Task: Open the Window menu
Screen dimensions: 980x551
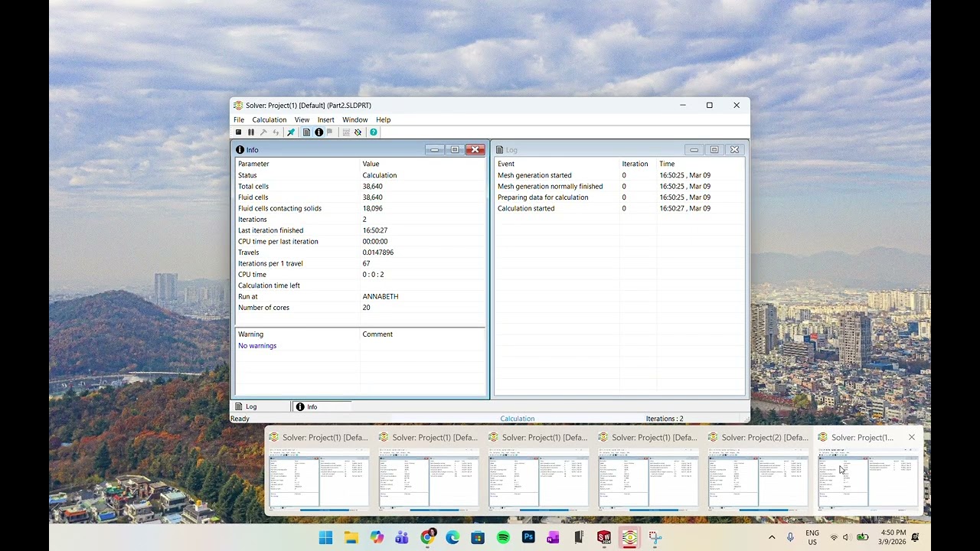Action: (x=355, y=119)
